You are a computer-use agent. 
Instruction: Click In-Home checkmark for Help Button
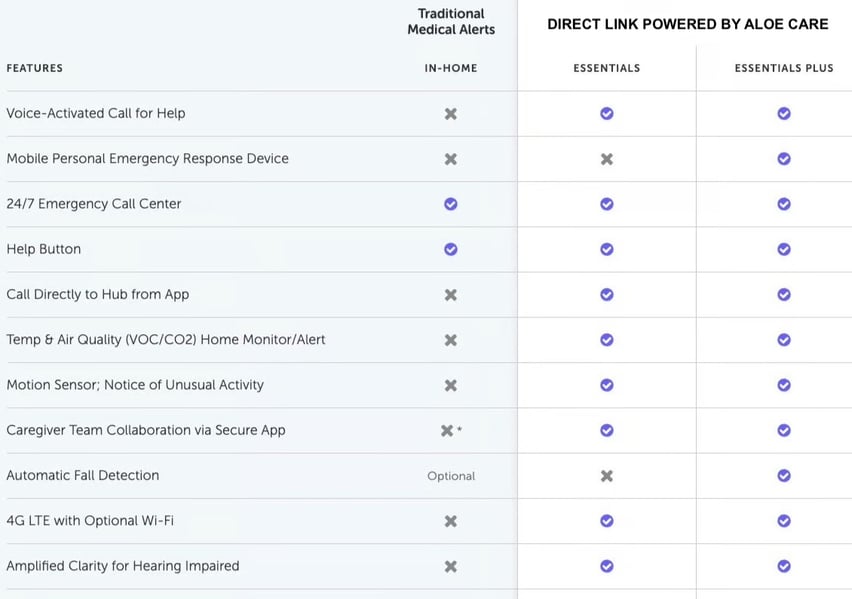(450, 249)
